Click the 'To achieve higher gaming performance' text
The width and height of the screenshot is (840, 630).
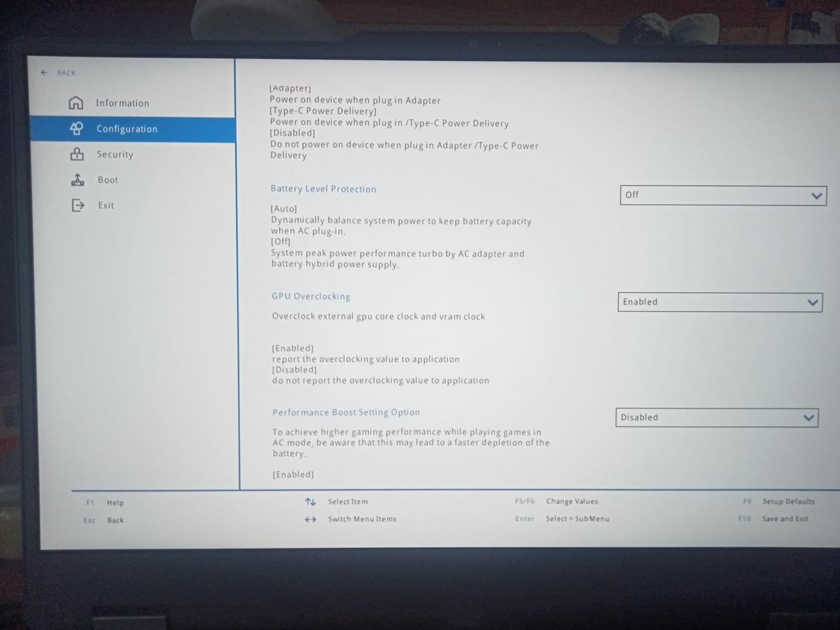coord(411,443)
